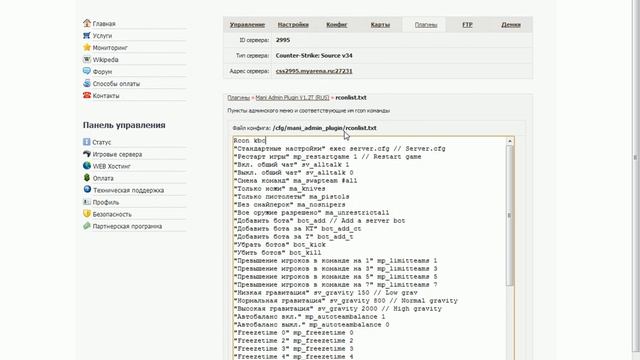Open Способы оплаты link
Viewport: 640px width, 360px height.
click(116, 84)
